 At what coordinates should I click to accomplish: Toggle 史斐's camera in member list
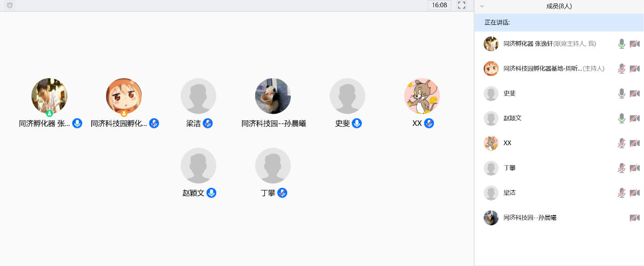click(x=634, y=93)
